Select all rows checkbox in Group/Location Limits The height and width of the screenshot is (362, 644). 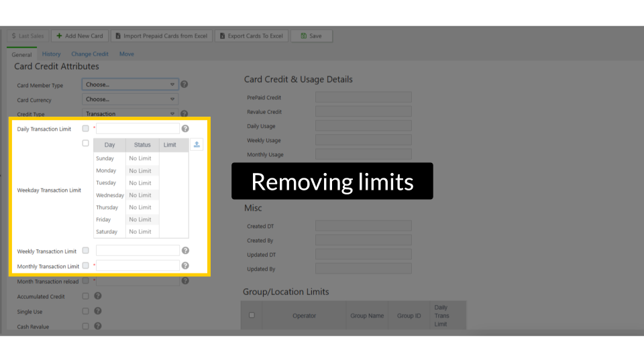[252, 315]
